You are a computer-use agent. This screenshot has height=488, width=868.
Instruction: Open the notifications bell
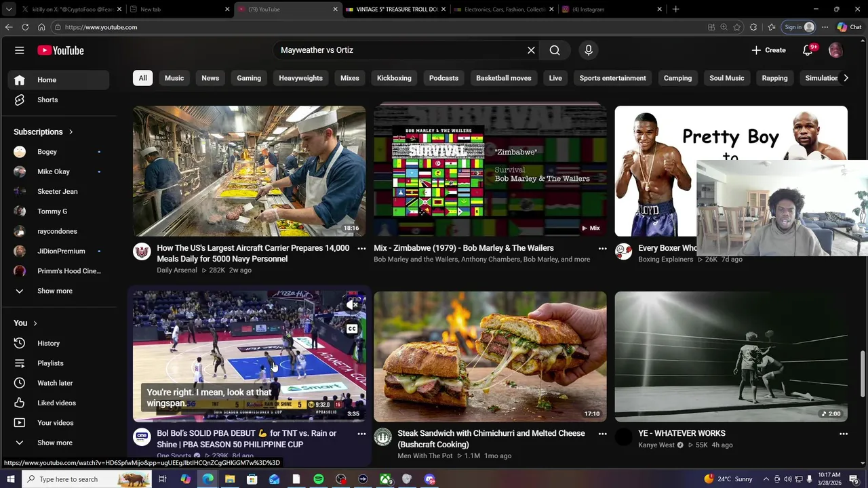coord(808,50)
